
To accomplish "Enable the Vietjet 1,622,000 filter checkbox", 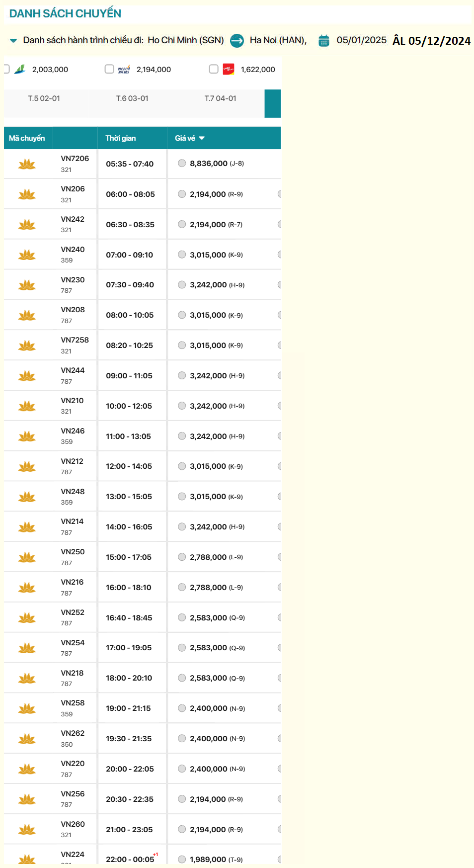I will pos(214,69).
